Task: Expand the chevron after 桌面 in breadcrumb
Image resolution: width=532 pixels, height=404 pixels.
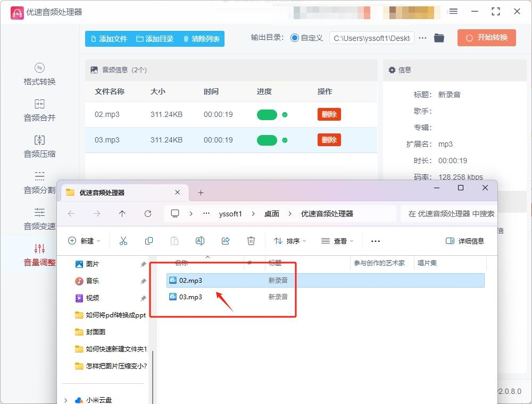Action: pyautogui.click(x=290, y=214)
